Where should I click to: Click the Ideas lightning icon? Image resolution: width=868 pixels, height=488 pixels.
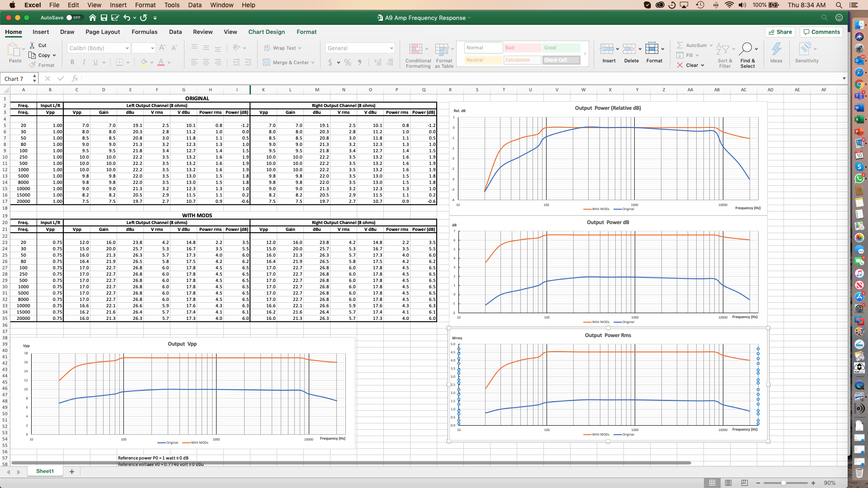click(x=776, y=49)
